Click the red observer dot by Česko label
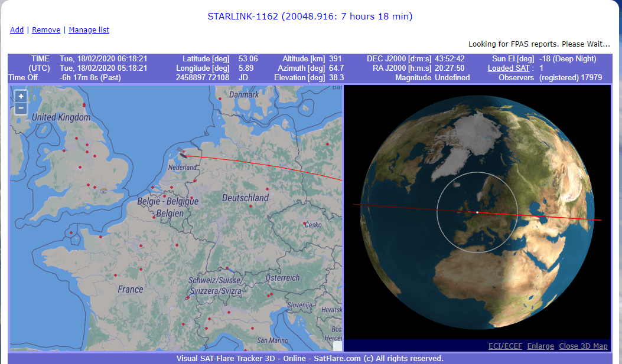 click(x=304, y=224)
